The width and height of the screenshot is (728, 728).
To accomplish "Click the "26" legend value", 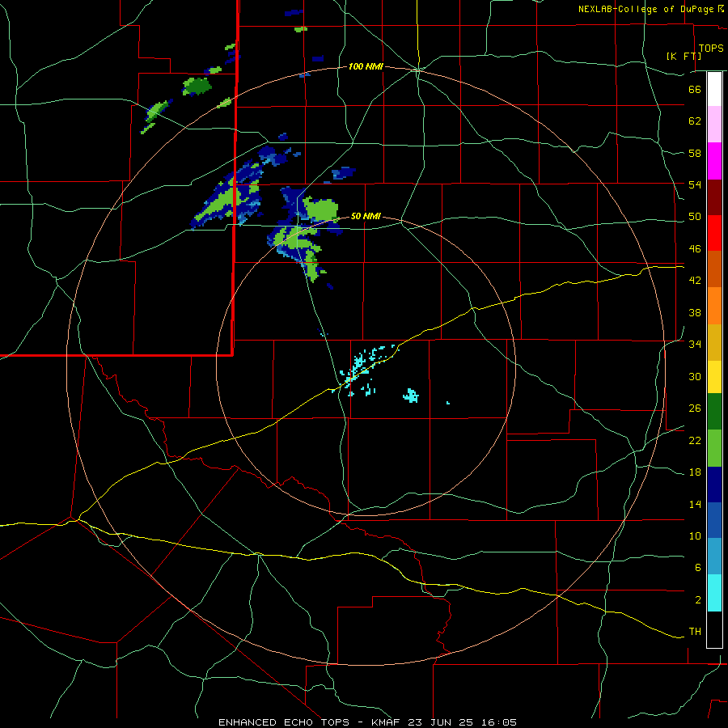I will 695,408.
